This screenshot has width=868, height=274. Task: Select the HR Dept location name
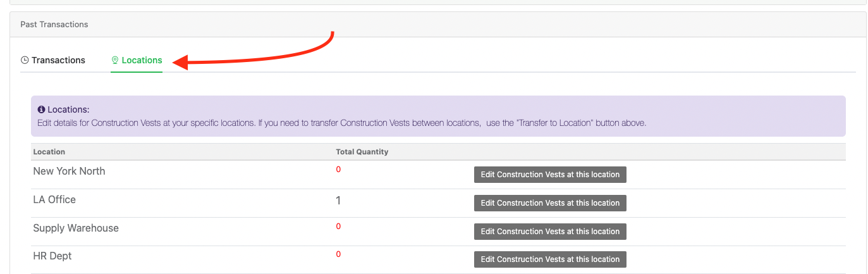tap(52, 256)
